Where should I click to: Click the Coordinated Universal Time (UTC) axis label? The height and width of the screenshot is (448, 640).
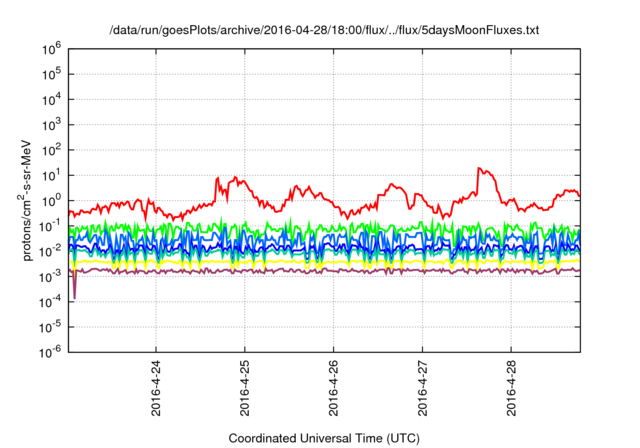point(324,439)
